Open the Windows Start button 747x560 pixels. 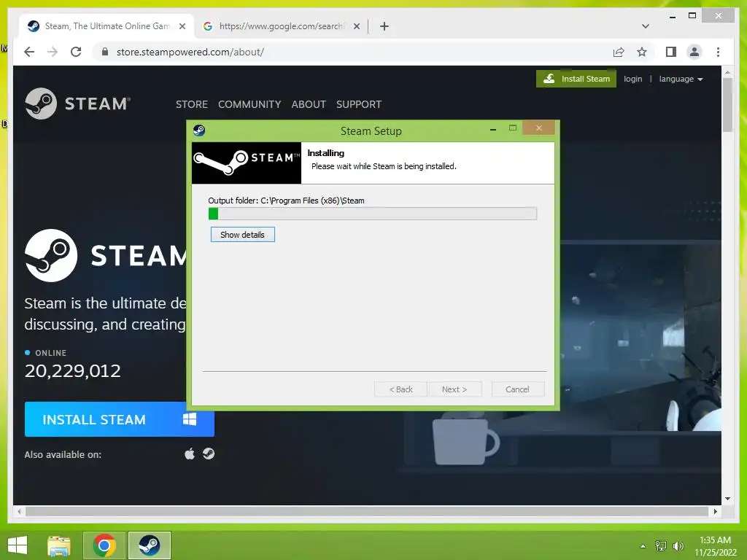[18, 545]
